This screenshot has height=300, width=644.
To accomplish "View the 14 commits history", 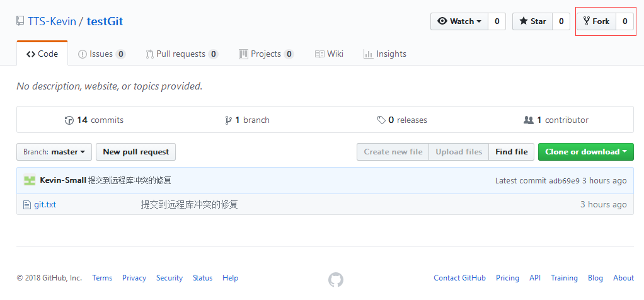I will pyautogui.click(x=94, y=120).
